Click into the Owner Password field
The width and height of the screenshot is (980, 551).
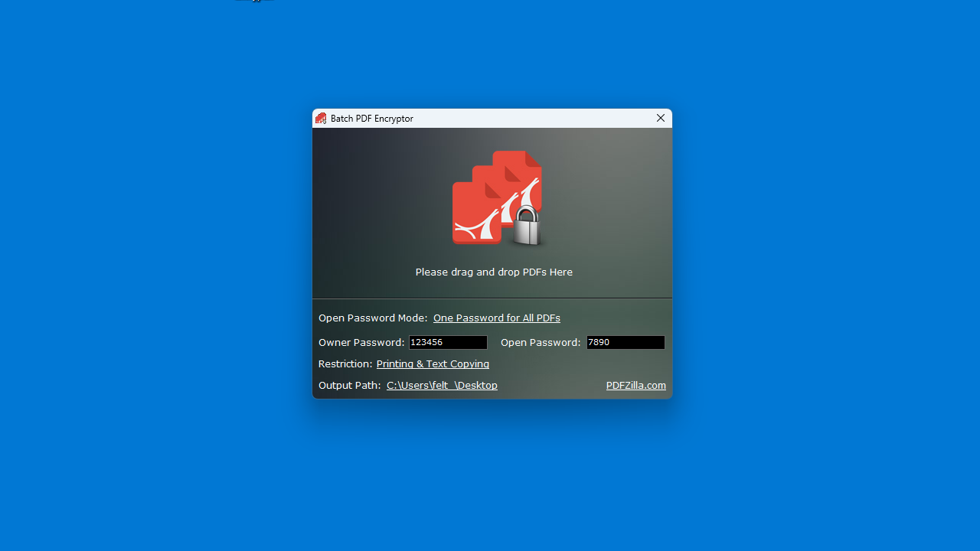[x=448, y=342]
